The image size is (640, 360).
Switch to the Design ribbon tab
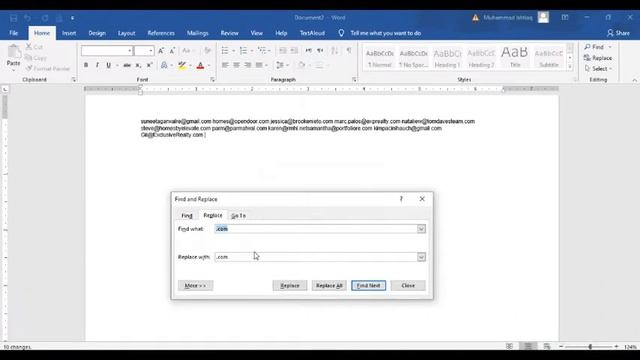pos(97,33)
